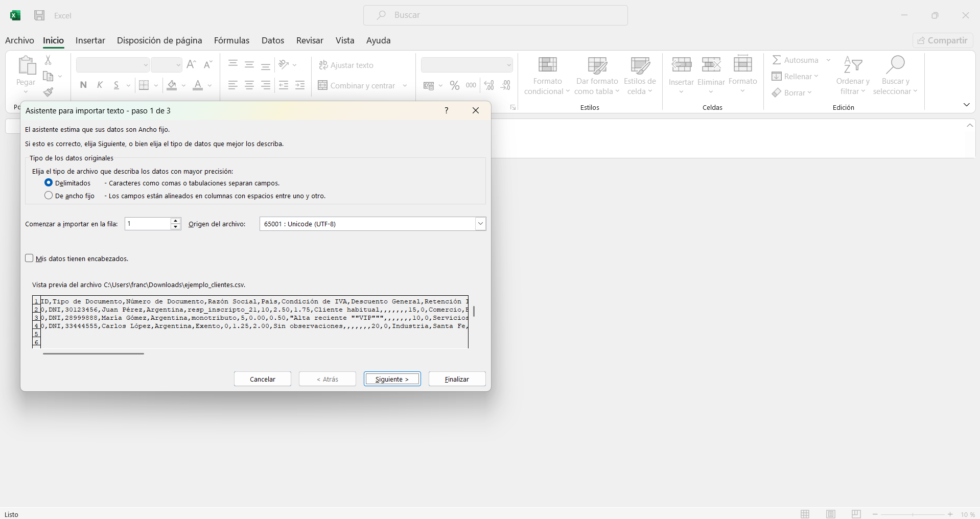
Task: Open the Origen del archivo dropdown
Action: (x=480, y=224)
